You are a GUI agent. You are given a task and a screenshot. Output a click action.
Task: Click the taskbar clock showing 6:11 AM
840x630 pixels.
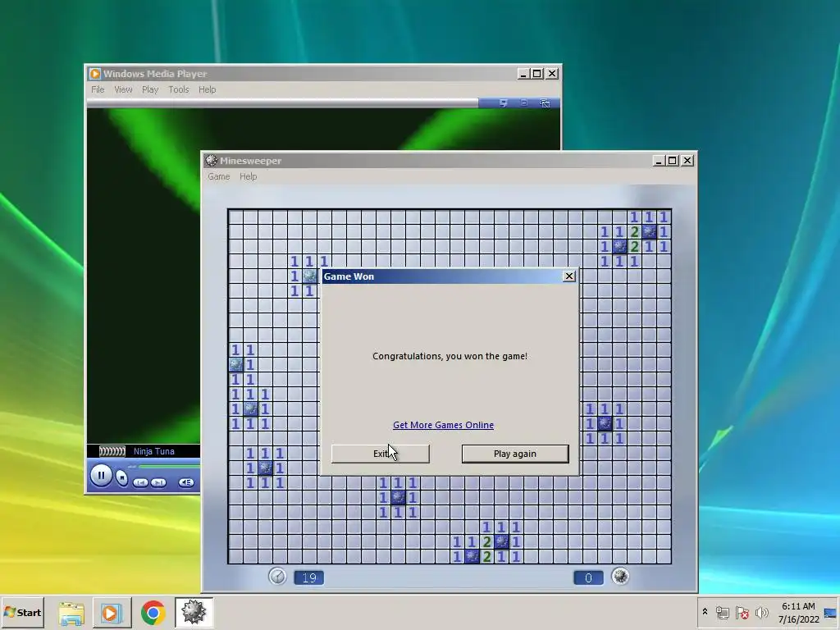(x=798, y=612)
